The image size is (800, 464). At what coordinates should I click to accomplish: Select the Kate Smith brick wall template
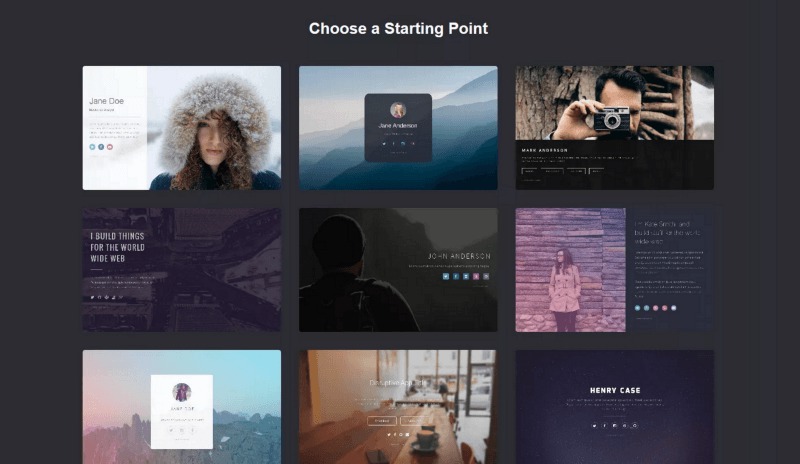coord(614,270)
